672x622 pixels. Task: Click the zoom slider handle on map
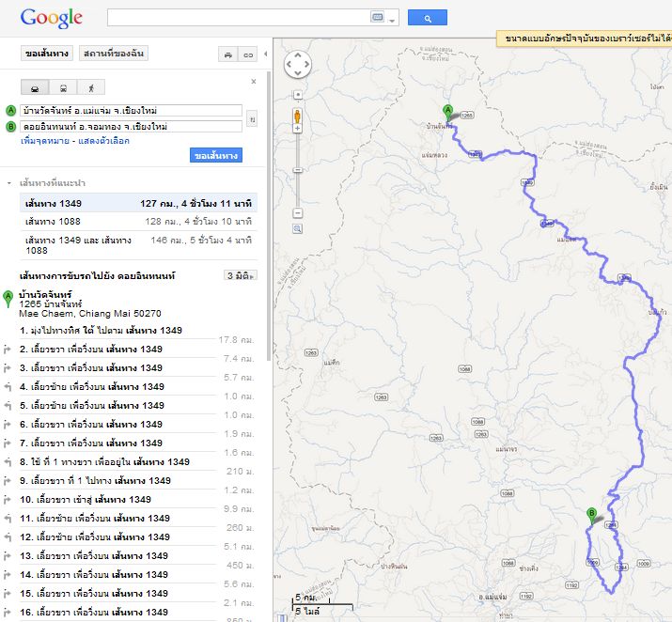pos(297,170)
